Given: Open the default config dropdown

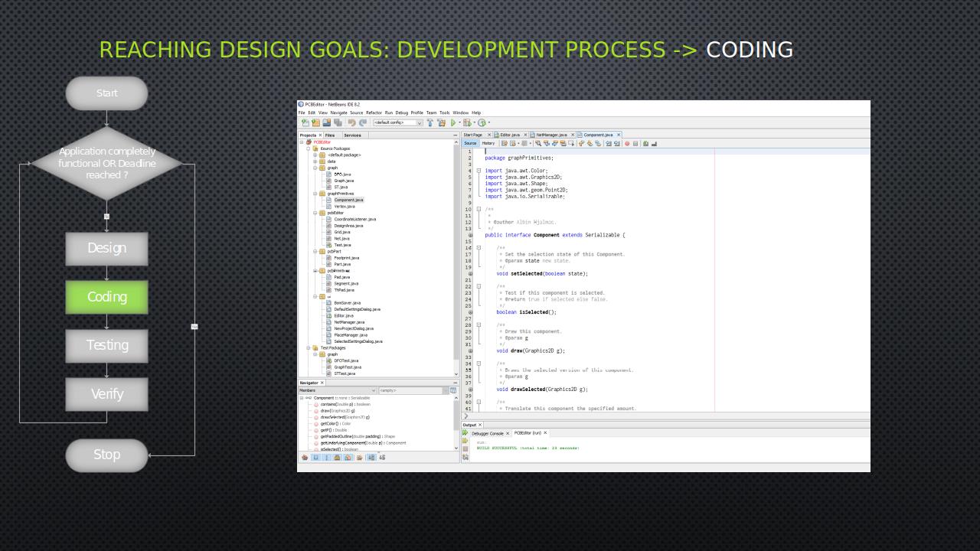Looking at the screenshot, I should (397, 122).
